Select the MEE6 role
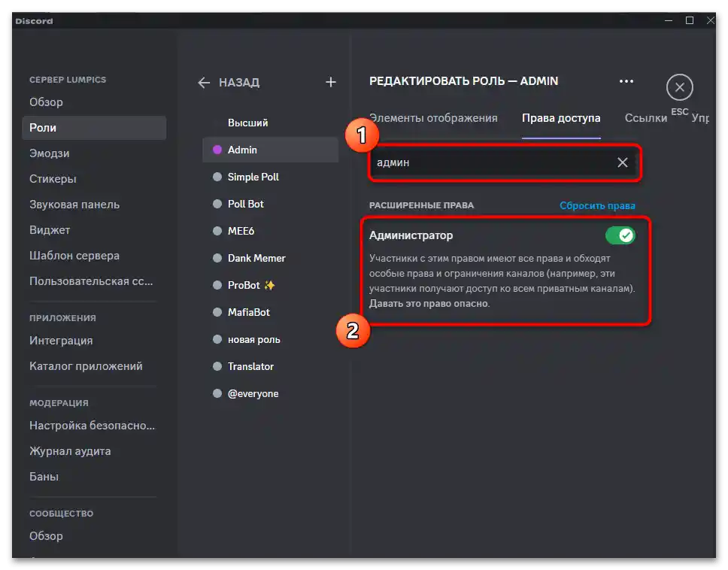Image resolution: width=728 pixels, height=570 pixels. coord(241,231)
